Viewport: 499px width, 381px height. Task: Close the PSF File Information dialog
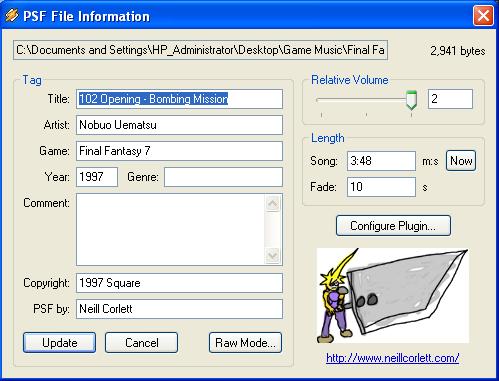coord(483,15)
